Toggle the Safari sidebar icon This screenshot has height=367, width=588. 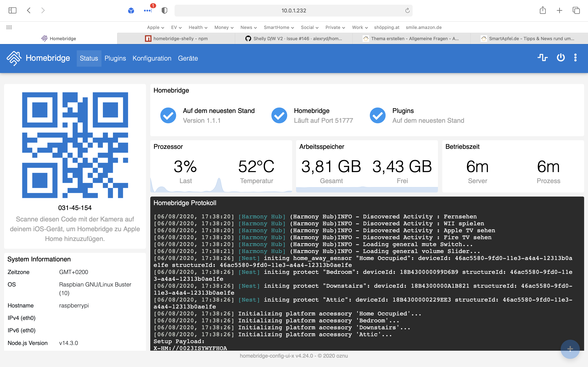12,10
